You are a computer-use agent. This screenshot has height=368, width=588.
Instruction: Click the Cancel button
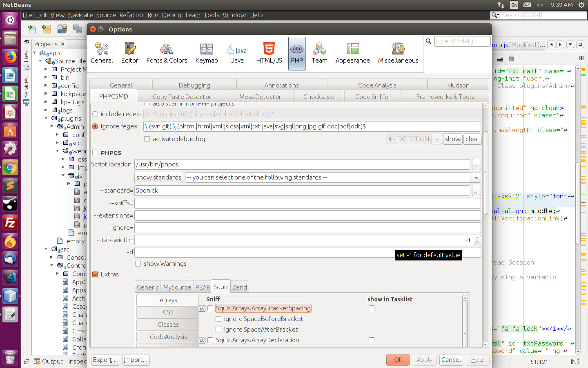coord(451,360)
